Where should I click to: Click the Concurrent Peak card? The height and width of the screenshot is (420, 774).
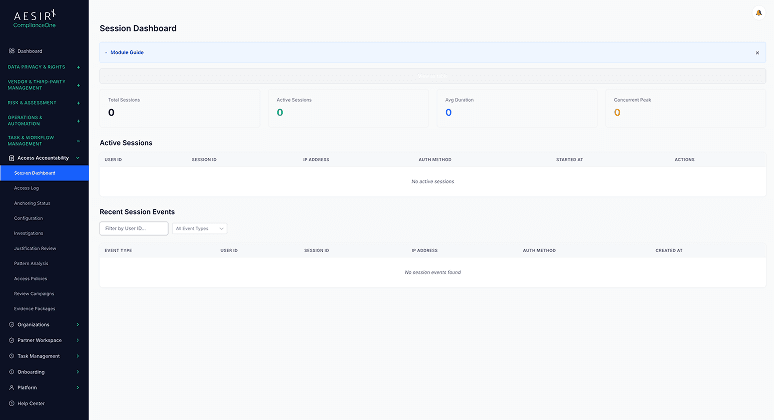click(x=686, y=108)
